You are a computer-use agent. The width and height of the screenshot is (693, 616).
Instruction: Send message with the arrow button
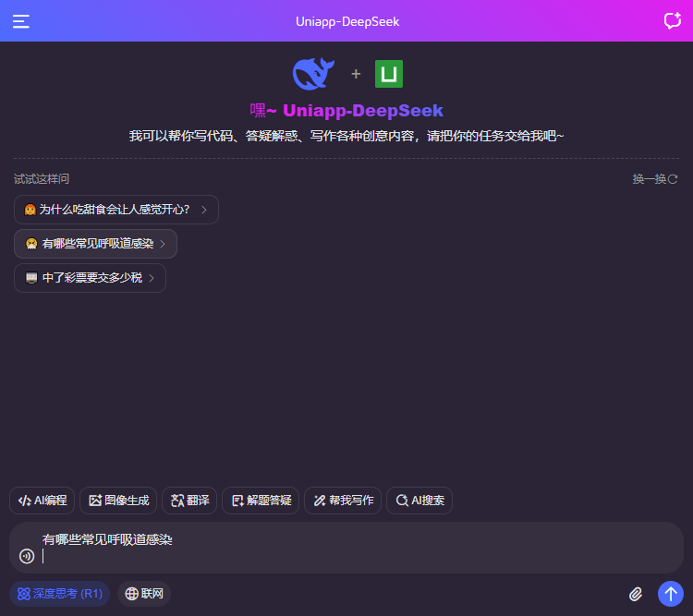tap(670, 594)
